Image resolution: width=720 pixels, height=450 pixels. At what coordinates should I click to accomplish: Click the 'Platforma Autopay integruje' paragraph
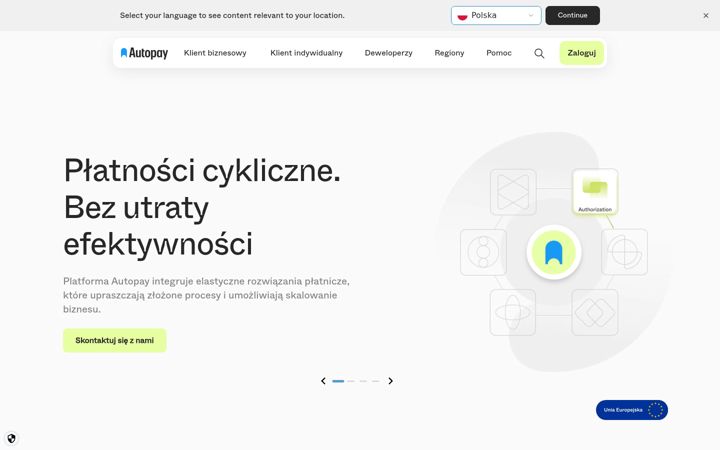coord(206,295)
